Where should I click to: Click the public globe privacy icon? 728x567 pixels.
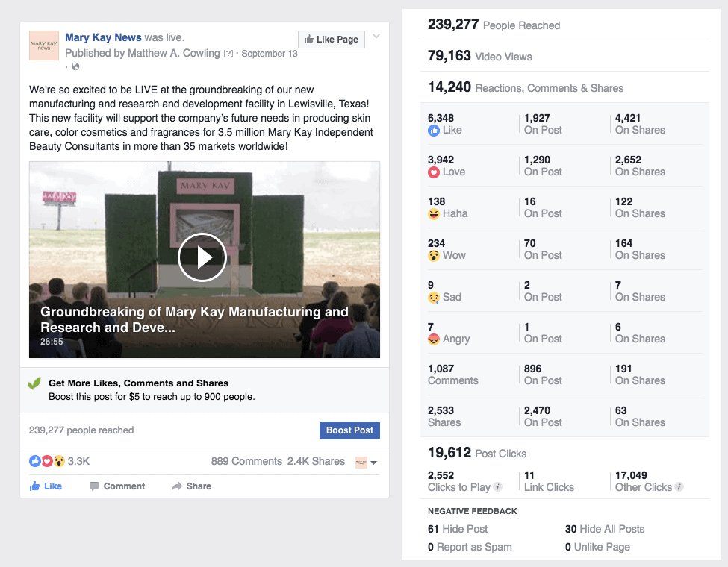click(75, 66)
